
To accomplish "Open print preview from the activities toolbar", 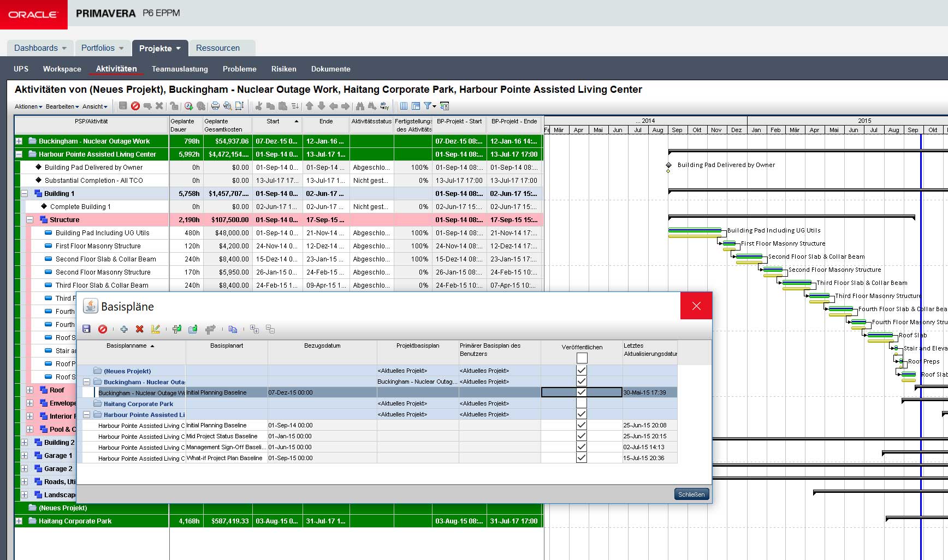I will click(227, 106).
